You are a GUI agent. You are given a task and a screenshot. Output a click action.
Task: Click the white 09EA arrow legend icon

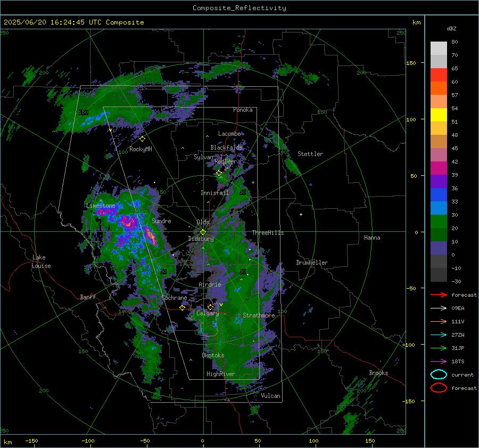click(439, 308)
